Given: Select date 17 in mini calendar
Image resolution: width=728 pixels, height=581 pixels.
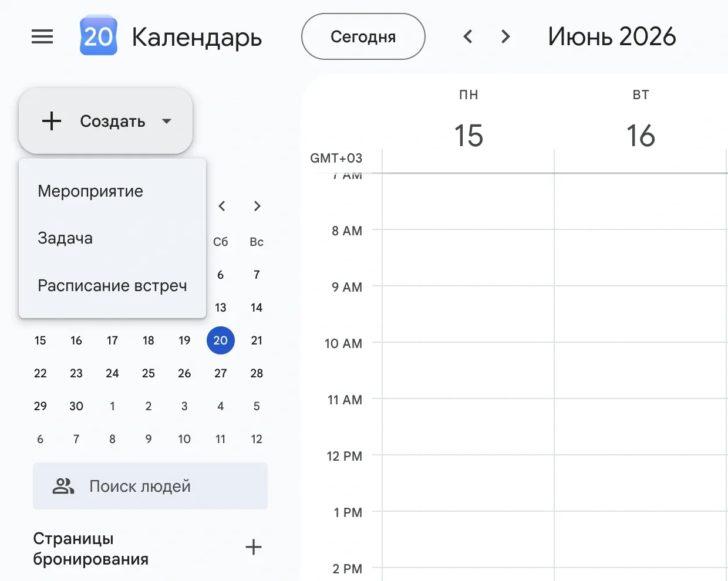Looking at the screenshot, I should point(112,340).
